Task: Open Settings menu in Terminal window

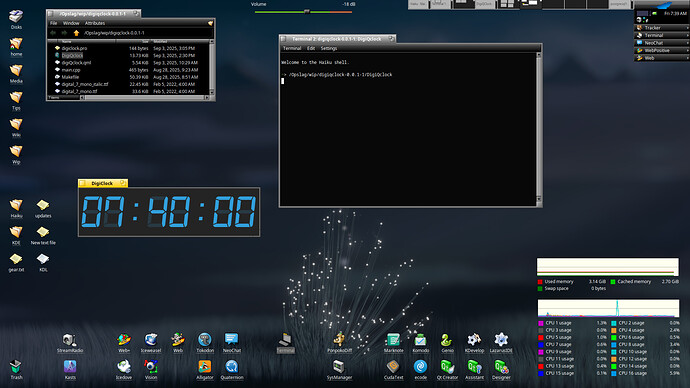Action: [x=329, y=48]
